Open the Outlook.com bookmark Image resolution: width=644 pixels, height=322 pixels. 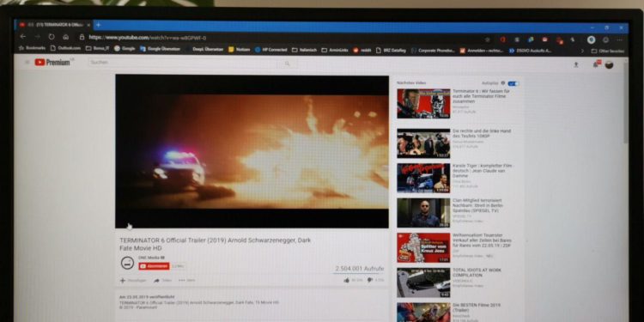click(x=66, y=48)
